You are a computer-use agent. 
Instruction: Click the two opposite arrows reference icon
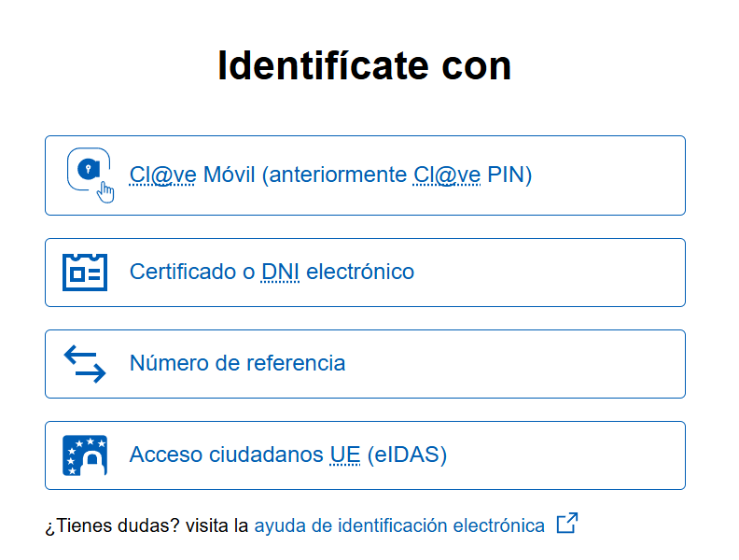point(85,364)
